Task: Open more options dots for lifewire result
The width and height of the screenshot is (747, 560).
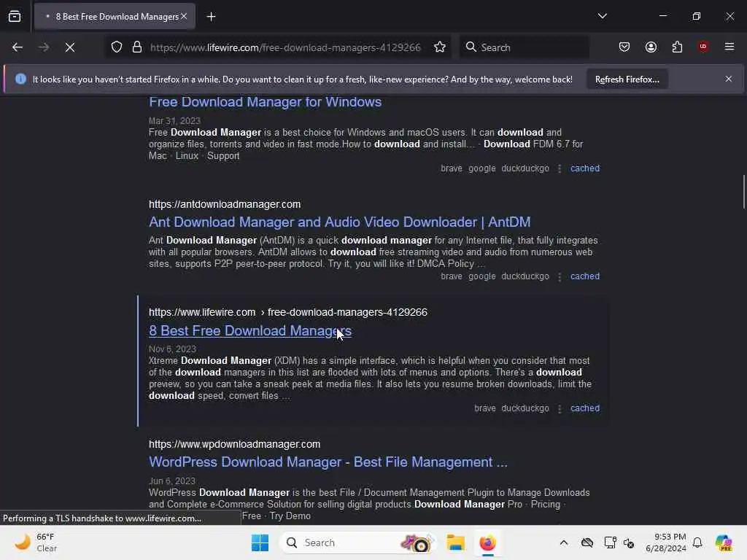Action: 560,408
